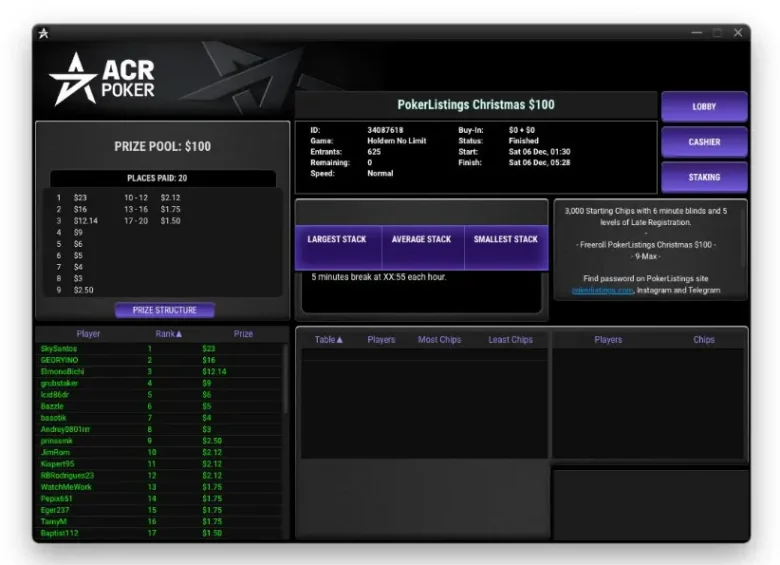Click the PokerListings Christmas $100 title
Viewport: 780px width, 565px height.
pos(476,104)
